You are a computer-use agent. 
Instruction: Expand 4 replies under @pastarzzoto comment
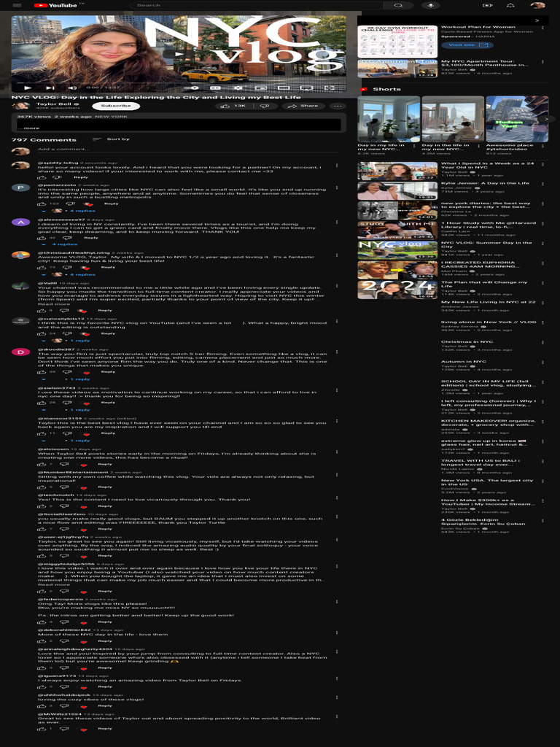coord(69,211)
